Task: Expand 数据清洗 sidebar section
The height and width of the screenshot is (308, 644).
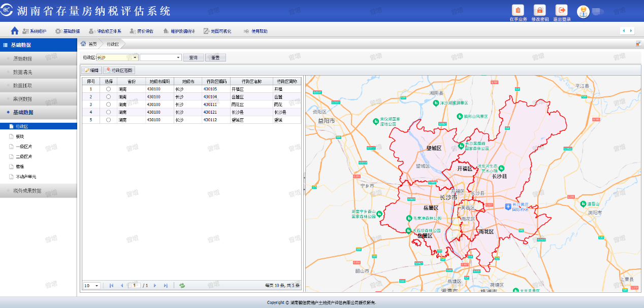Action: tap(39, 72)
